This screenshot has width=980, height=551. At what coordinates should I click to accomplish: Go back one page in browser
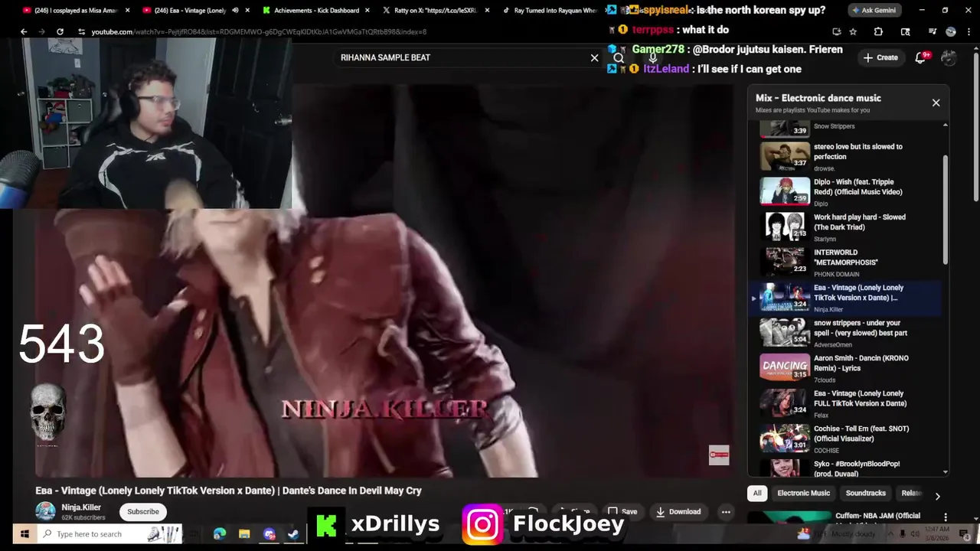pyautogui.click(x=24, y=31)
